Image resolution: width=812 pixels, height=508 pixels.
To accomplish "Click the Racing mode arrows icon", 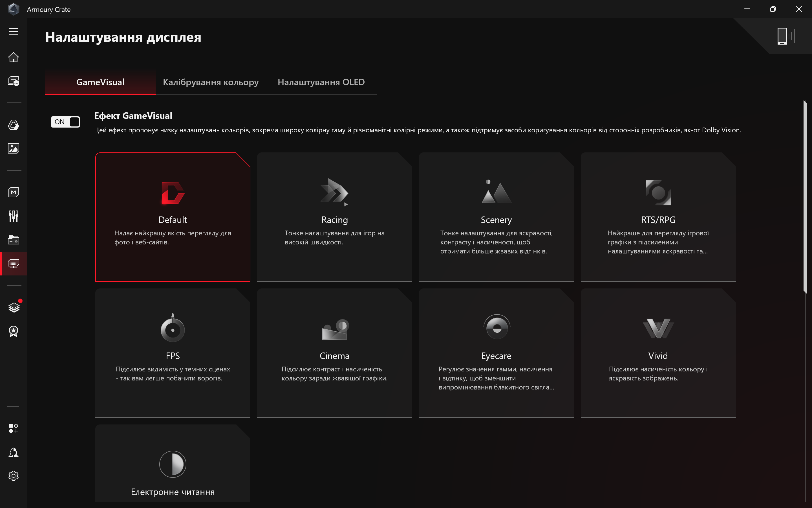I will [335, 192].
